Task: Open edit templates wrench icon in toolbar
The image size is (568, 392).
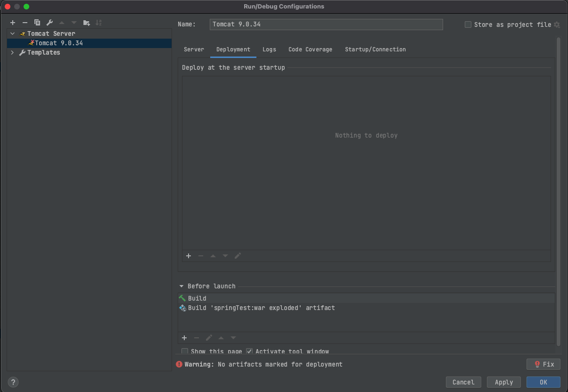Action: tap(49, 23)
